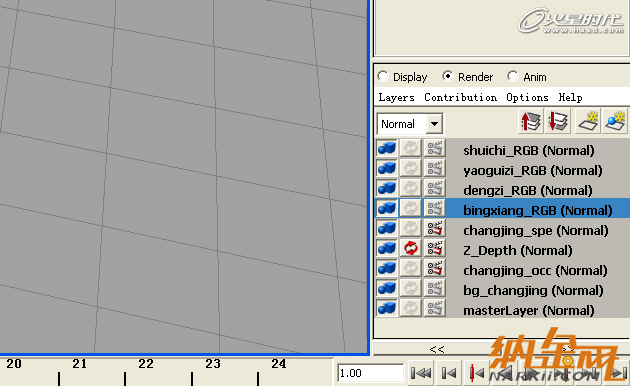
Task: Open the Options menu
Action: [527, 98]
